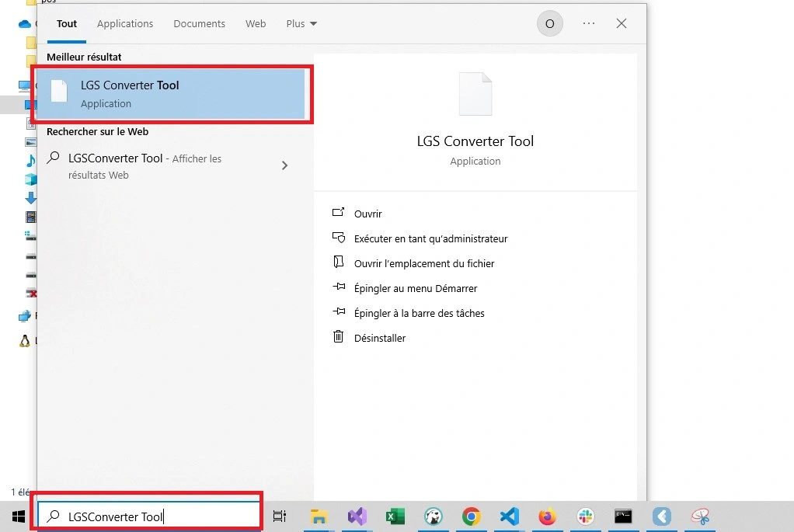Click the Pictures icon in Explorer sidebar
Screen dimensions: 794x532
[31, 142]
